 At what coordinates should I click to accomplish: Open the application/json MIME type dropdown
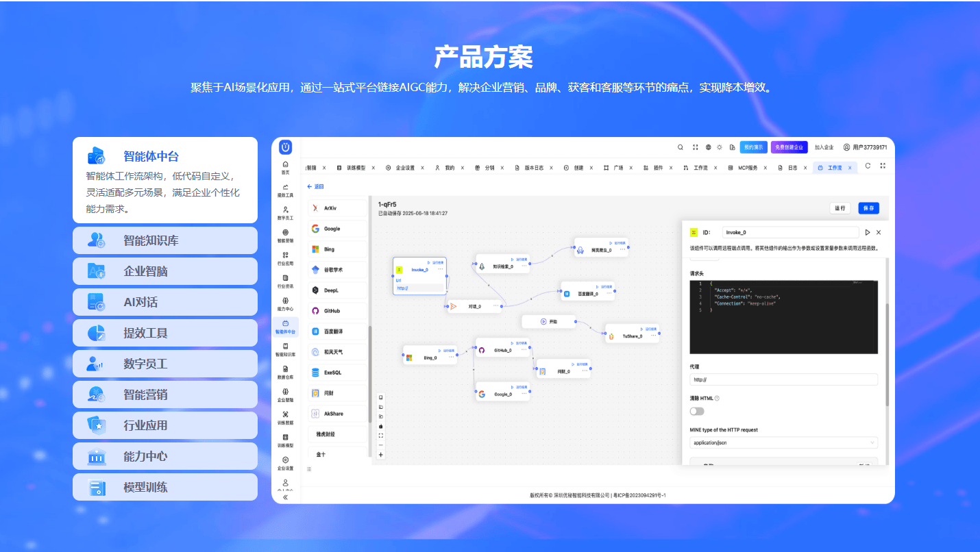(783, 443)
